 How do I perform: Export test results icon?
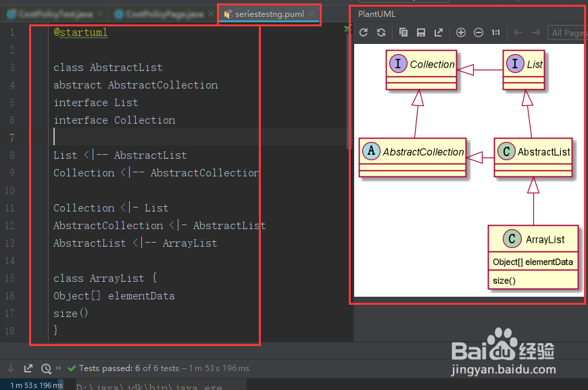click(x=28, y=368)
